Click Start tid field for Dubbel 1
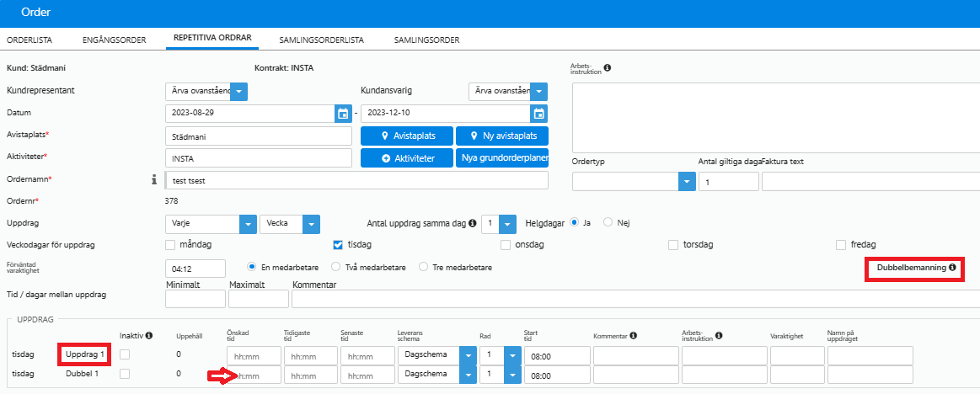The height and width of the screenshot is (394, 980). click(558, 375)
